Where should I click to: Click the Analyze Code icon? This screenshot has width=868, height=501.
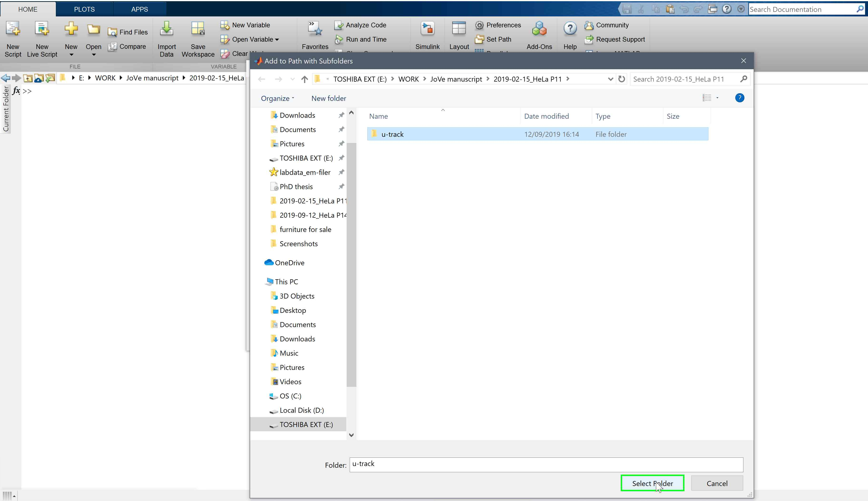(339, 25)
